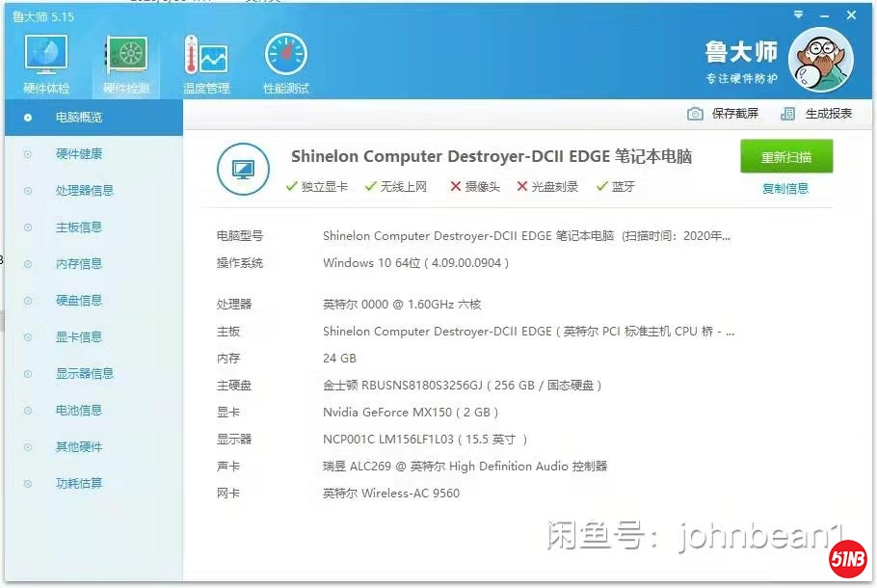Open the 硬件体检 hardware checkup icon
This screenshot has height=588, width=877.
(x=45, y=60)
